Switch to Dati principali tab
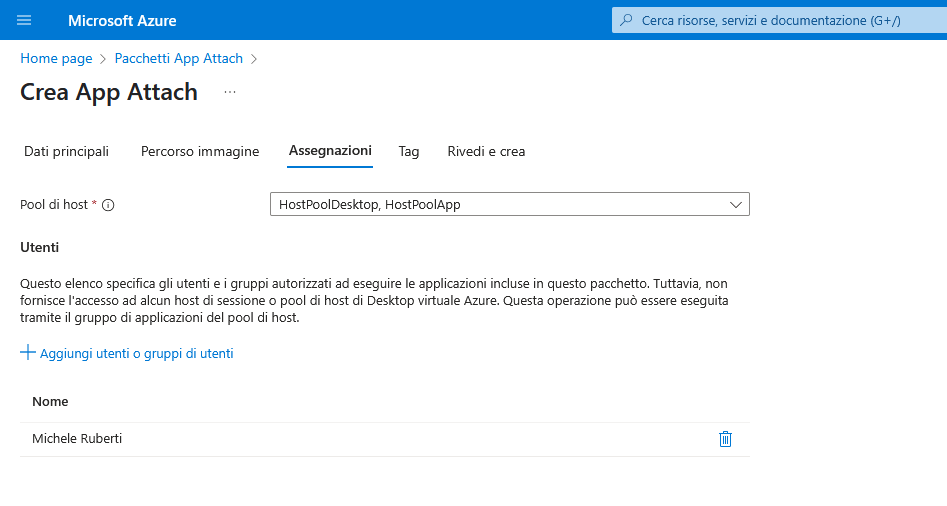Screen dimensions: 947x506 pyautogui.click(x=66, y=152)
